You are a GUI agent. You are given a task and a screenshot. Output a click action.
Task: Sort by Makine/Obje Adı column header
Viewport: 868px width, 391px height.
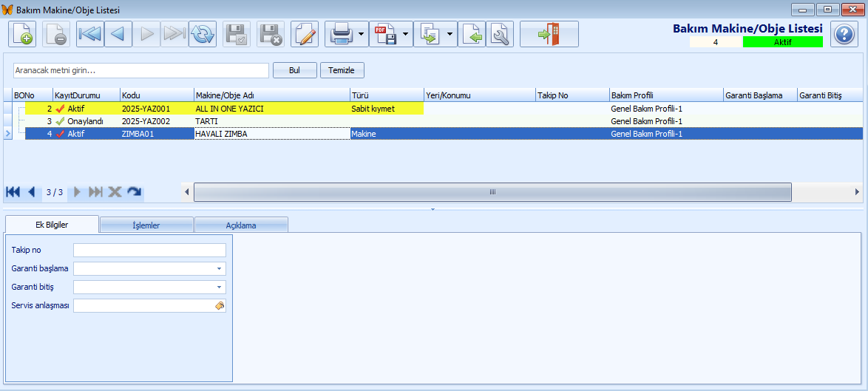[x=272, y=95]
